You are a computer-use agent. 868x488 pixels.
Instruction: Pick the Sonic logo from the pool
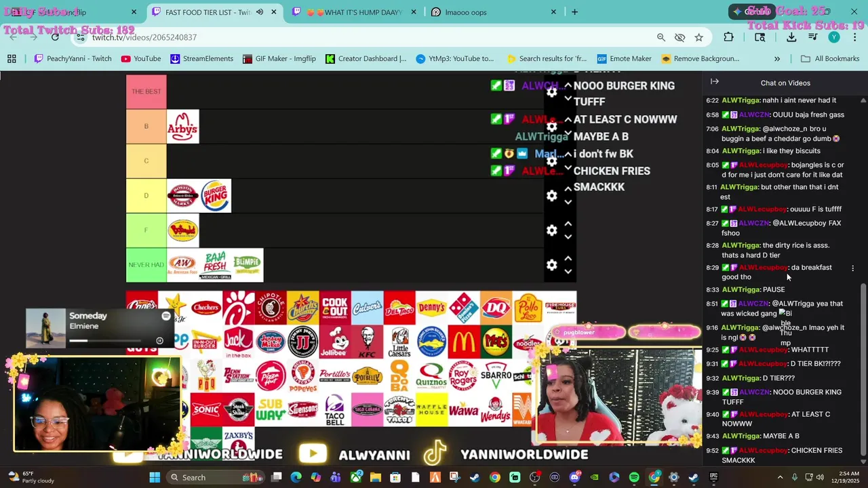[x=206, y=410]
